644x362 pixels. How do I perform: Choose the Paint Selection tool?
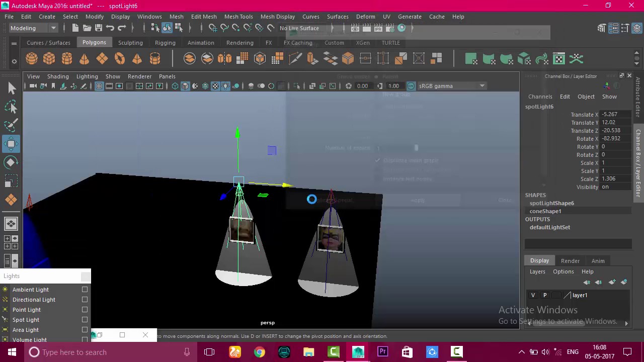pos(11,126)
